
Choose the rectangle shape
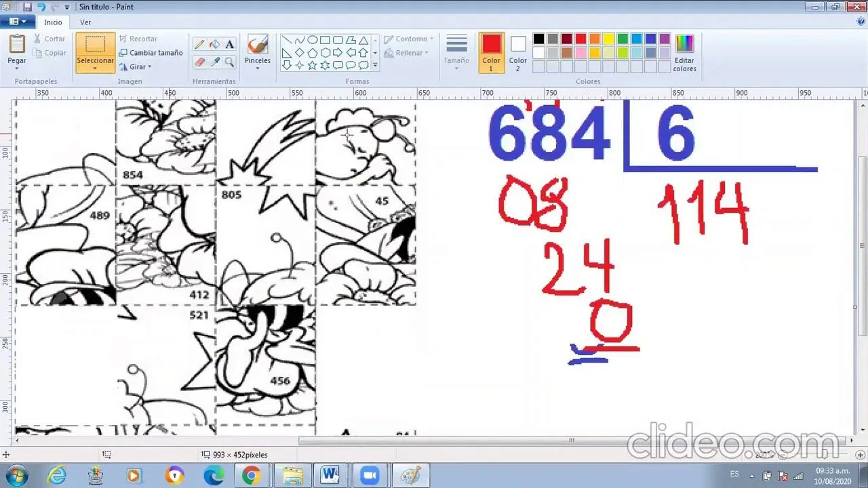pos(325,40)
